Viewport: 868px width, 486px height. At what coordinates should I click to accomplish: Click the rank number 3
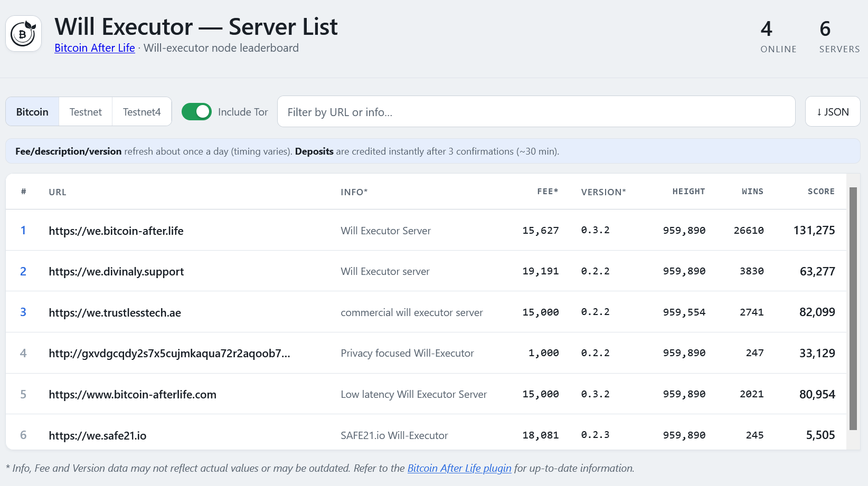23,312
